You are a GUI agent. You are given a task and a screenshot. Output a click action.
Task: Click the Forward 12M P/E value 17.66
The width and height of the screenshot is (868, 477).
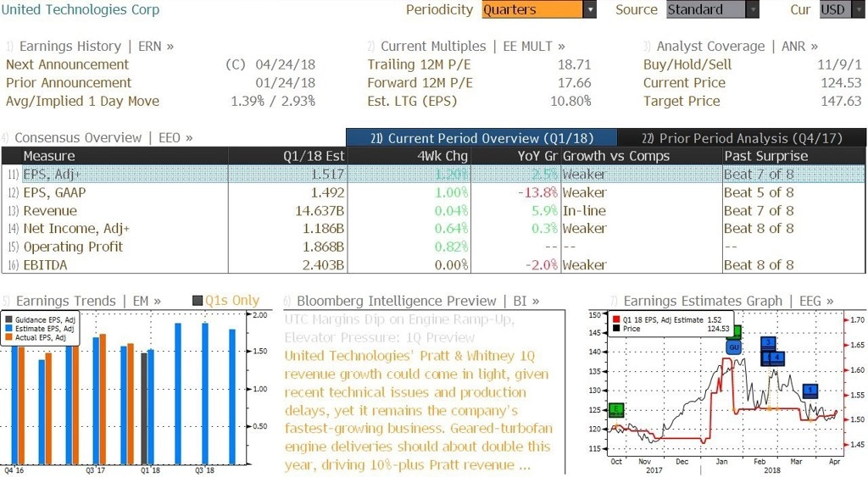coord(574,83)
